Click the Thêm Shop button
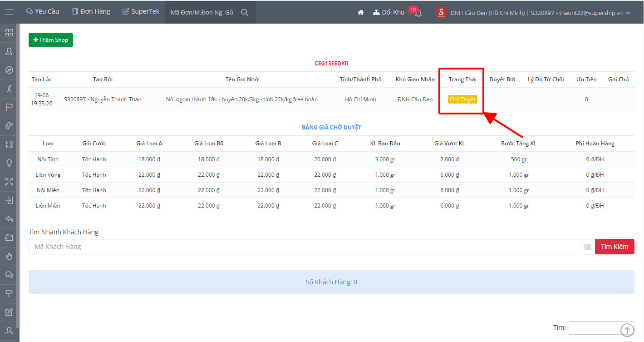 click(x=51, y=40)
